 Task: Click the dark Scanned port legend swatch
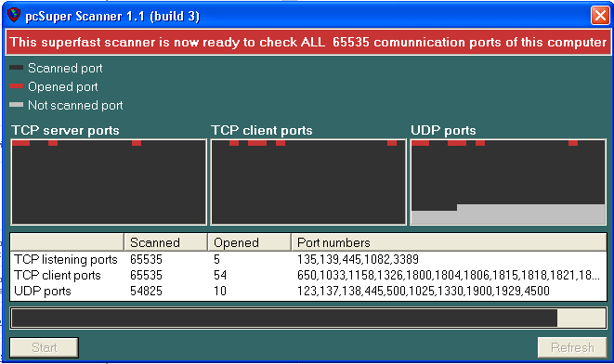click(x=16, y=68)
